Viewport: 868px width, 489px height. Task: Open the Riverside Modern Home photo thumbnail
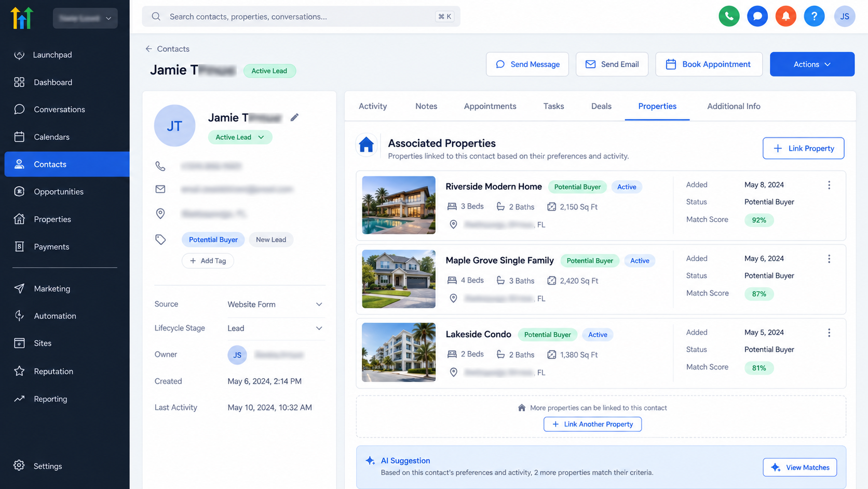point(399,205)
